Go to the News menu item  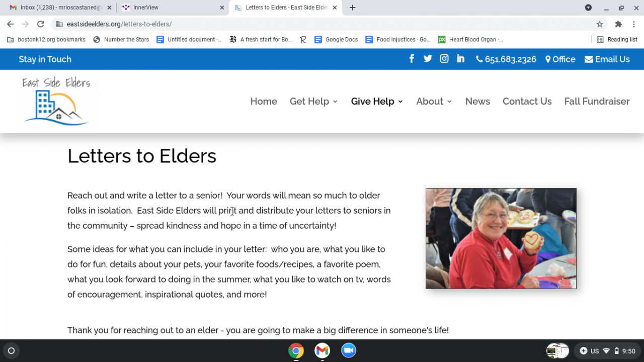point(477,101)
